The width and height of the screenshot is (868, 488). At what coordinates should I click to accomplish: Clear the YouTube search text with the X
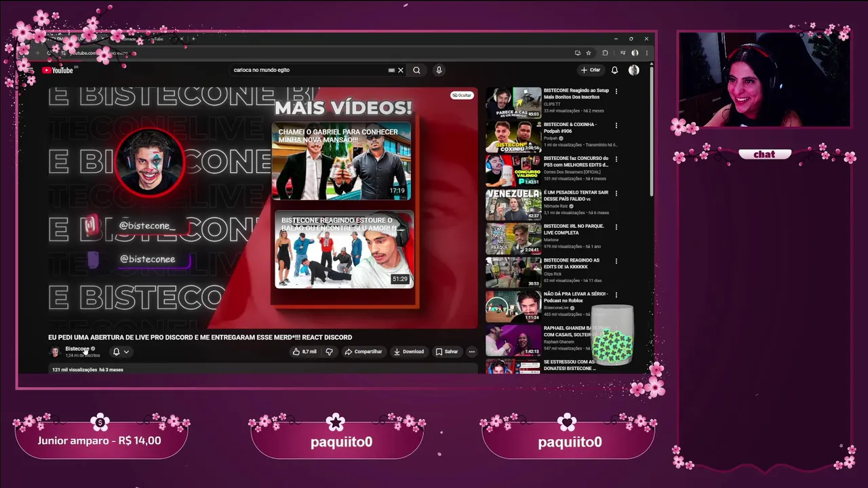pyautogui.click(x=401, y=70)
